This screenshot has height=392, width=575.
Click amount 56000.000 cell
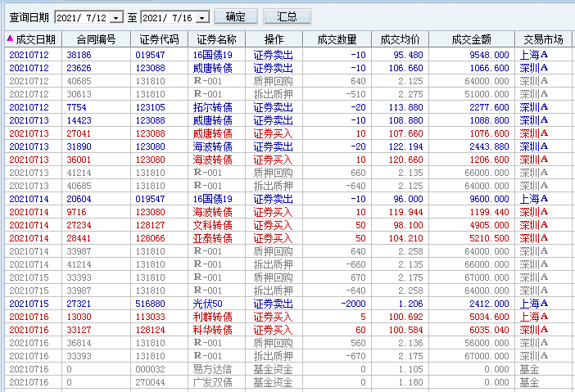487,343
